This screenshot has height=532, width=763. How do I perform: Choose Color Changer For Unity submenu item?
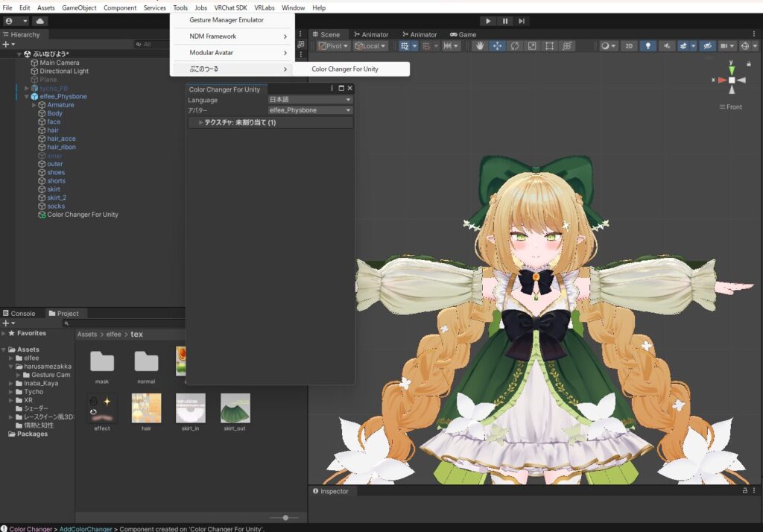pyautogui.click(x=345, y=69)
